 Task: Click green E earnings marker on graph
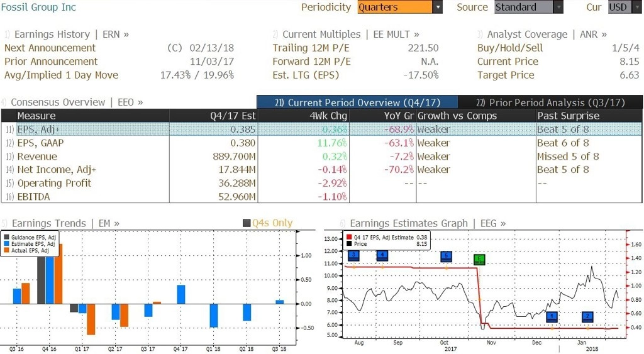(479, 259)
